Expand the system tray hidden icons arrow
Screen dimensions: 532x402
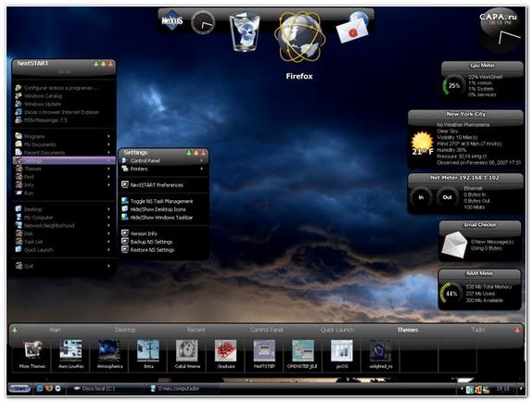461,389
